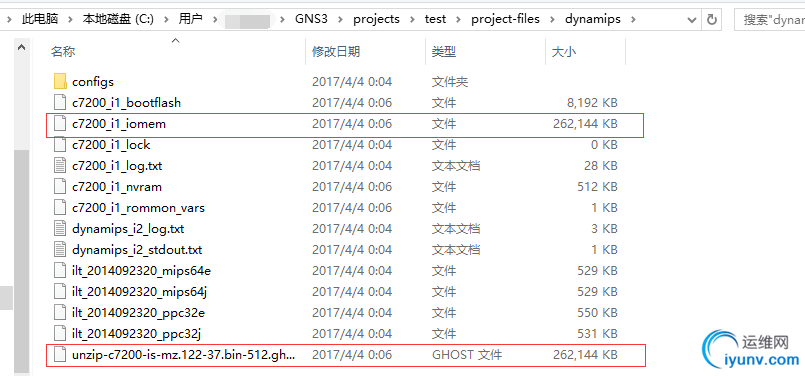Image resolution: width=805 pixels, height=376 pixels.
Task: Select the c7200_i1_iomem file icon
Action: pyautogui.click(x=60, y=123)
